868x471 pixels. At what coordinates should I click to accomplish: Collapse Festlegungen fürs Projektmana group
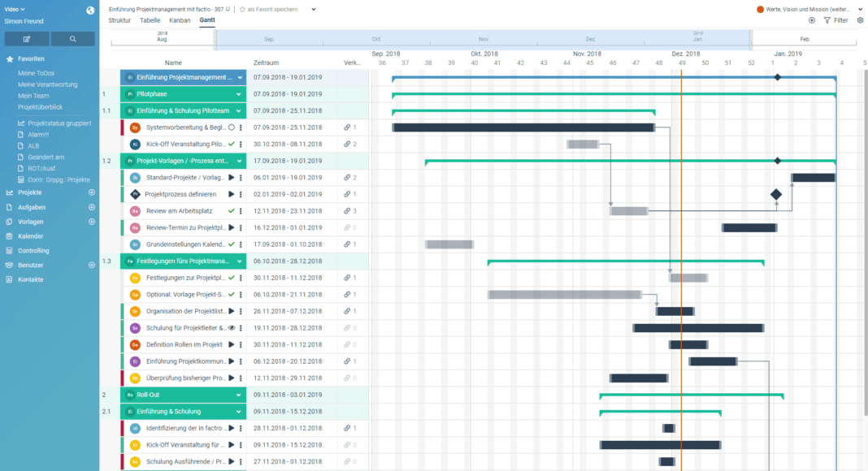coord(239,261)
